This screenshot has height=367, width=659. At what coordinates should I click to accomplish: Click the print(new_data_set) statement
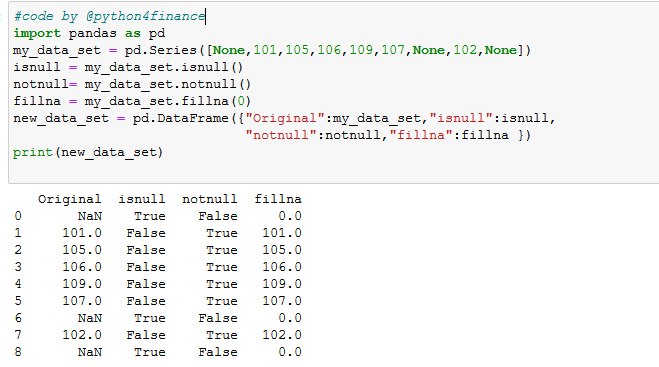[x=88, y=152]
